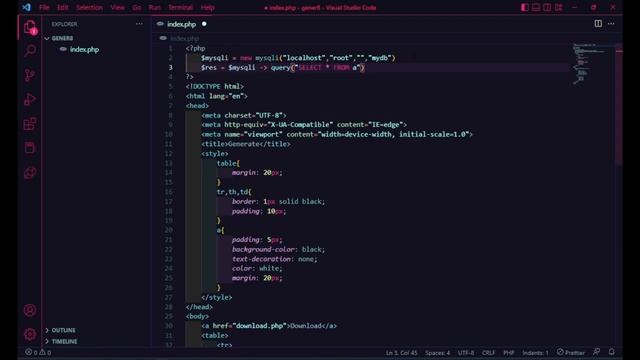Select the index.php editor tab

point(182,24)
